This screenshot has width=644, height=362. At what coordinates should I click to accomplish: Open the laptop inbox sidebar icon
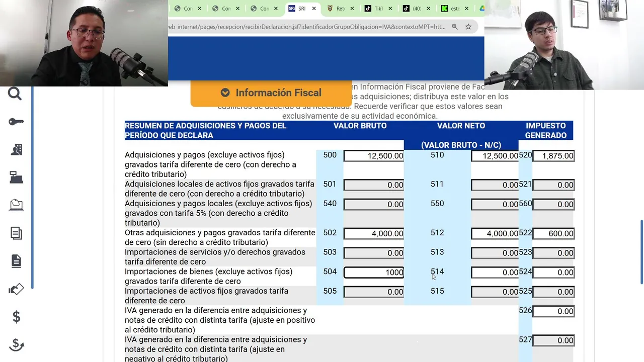[x=16, y=205]
